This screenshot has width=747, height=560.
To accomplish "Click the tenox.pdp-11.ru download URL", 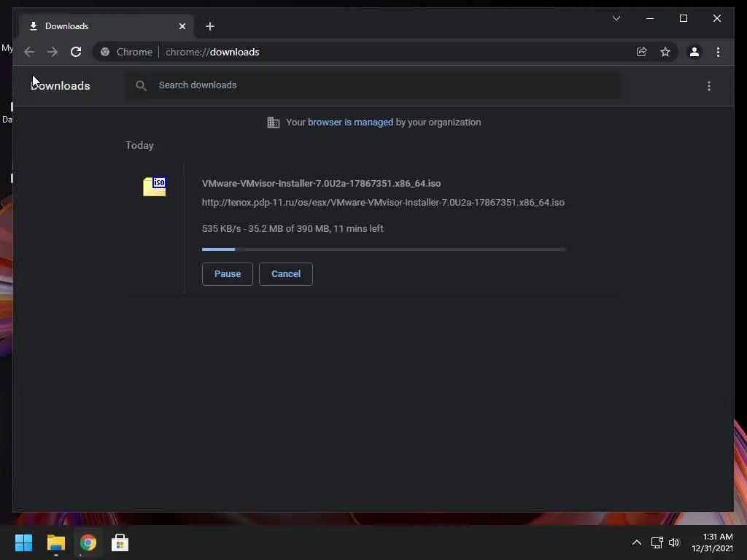I will tap(383, 203).
